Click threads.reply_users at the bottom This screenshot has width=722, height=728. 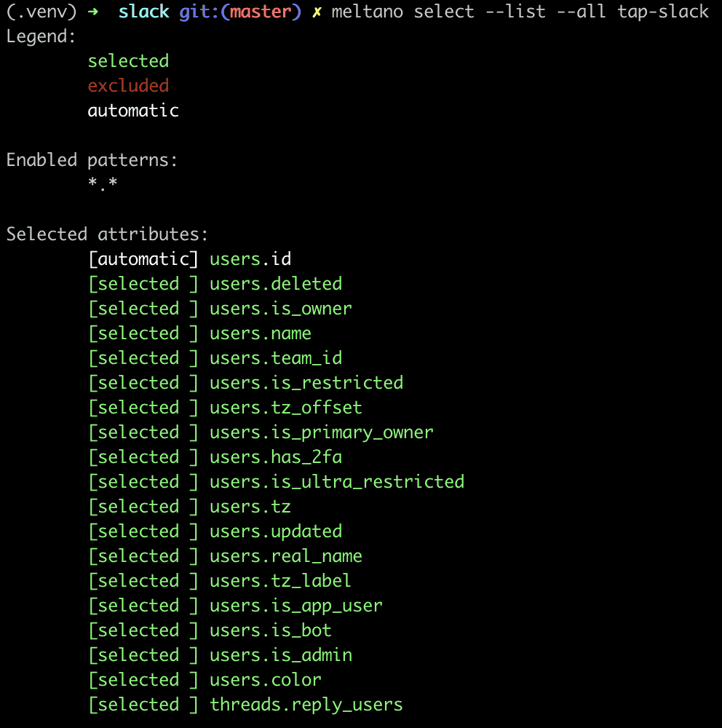306,705
